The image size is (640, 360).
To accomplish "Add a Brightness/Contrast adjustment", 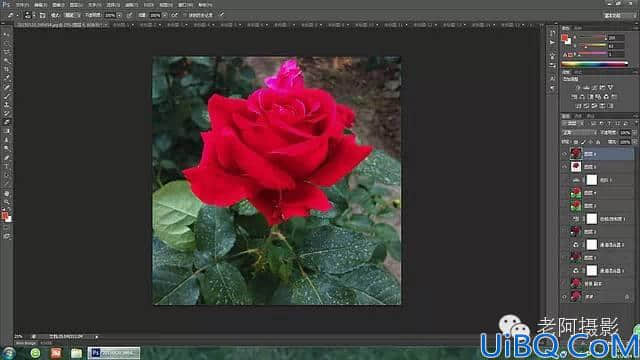I will 578,87.
